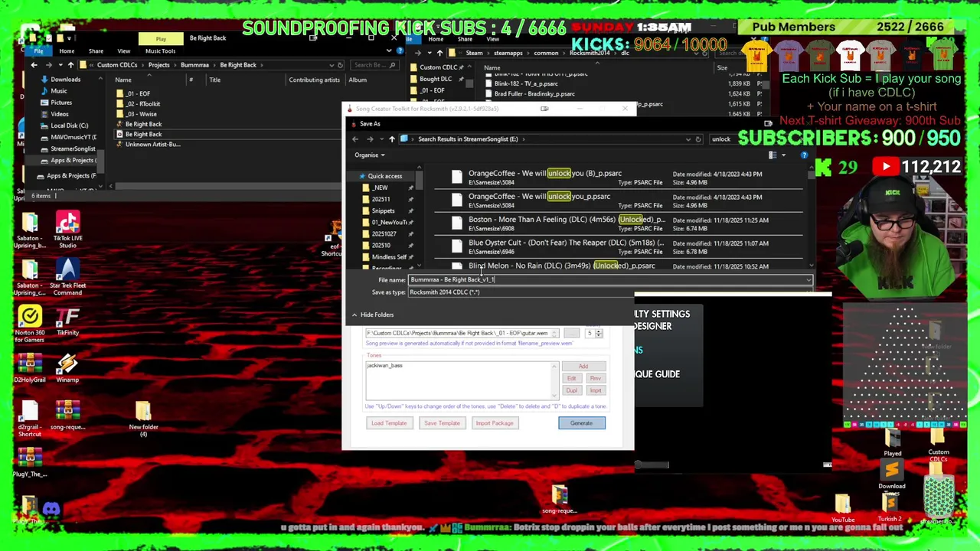Open Share tab in Be Right Back explorer

point(96,51)
